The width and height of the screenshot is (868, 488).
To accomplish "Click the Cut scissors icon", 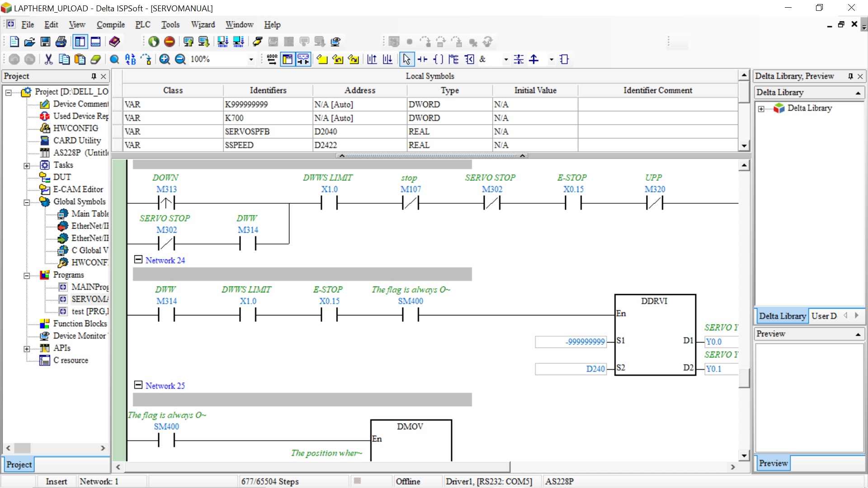I will pos(48,59).
